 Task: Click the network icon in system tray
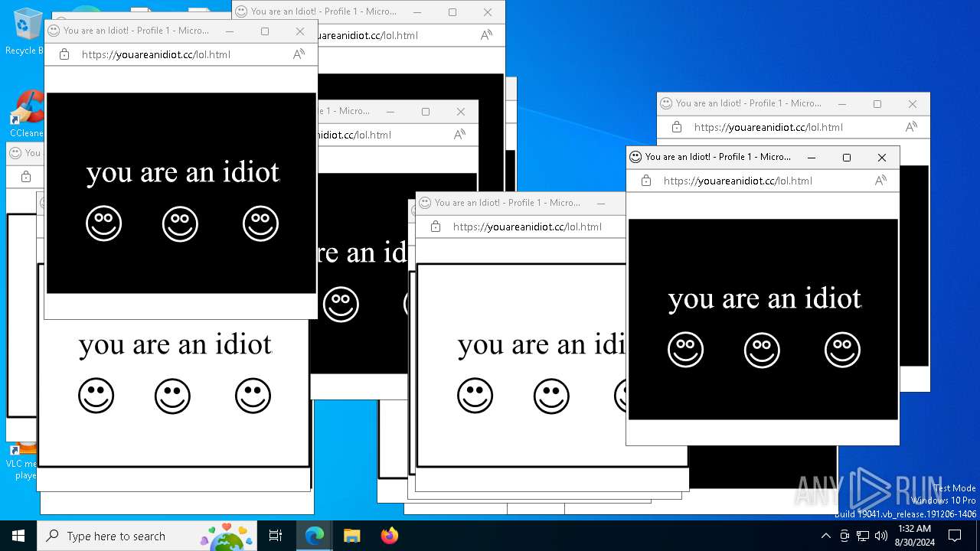click(x=863, y=536)
